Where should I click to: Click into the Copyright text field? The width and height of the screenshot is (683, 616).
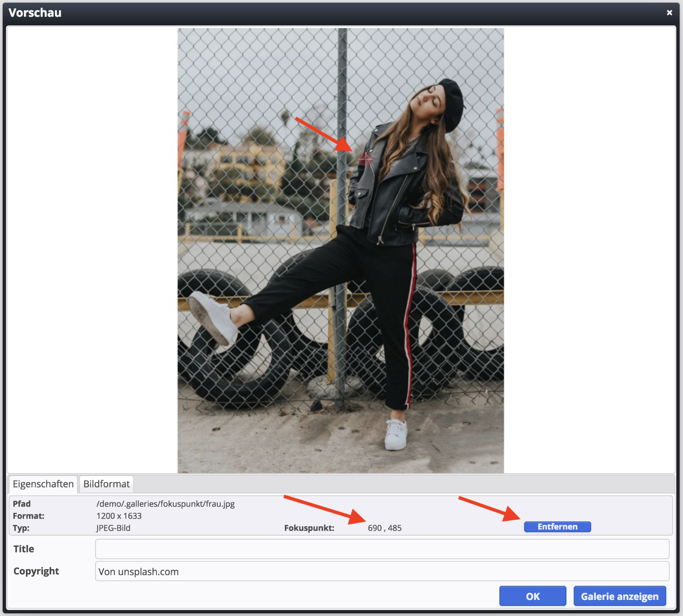382,572
